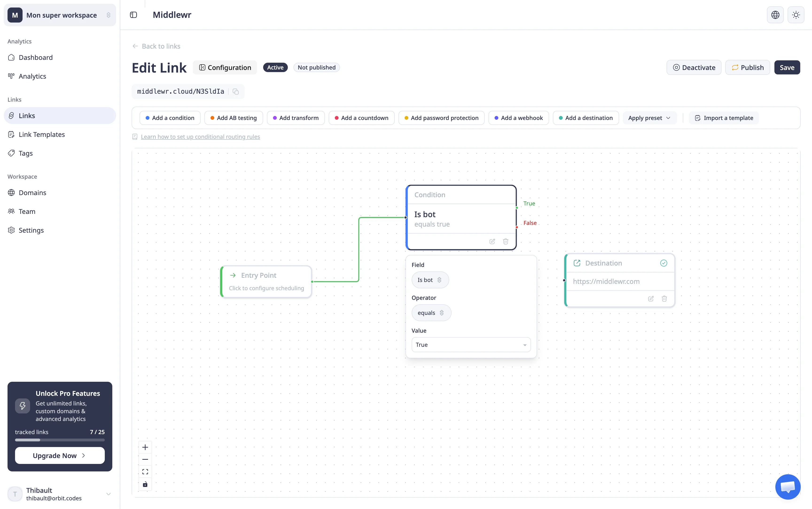
Task: Open the Destination external link icon
Action: (577, 263)
